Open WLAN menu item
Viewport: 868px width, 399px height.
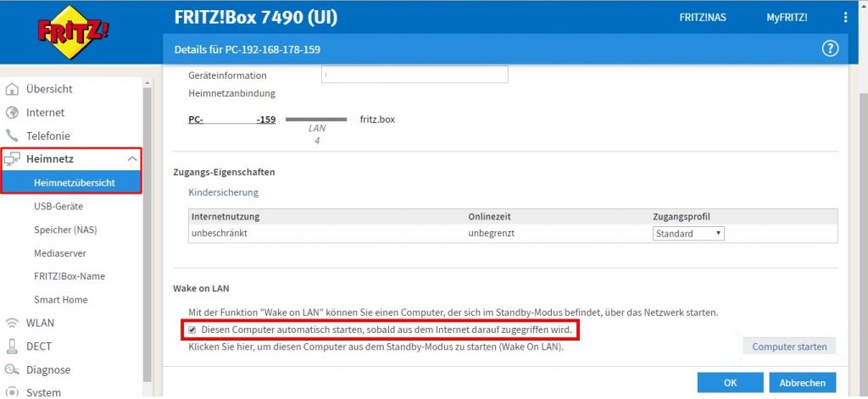40,323
